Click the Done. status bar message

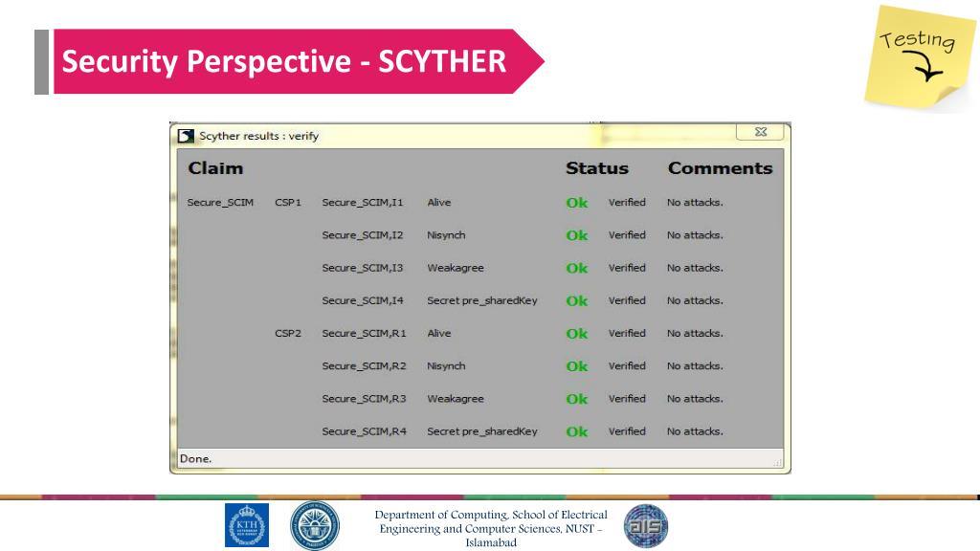click(195, 458)
